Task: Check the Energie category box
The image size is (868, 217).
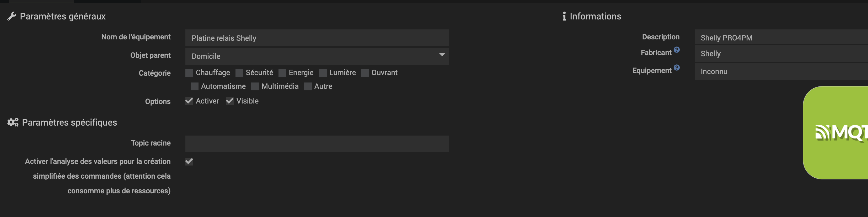Action: coord(282,73)
